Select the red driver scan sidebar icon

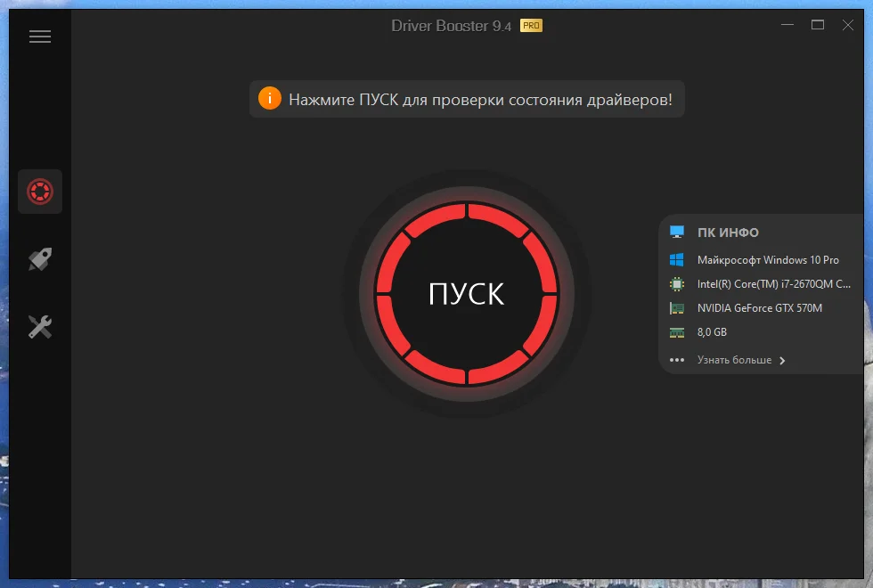(40, 192)
